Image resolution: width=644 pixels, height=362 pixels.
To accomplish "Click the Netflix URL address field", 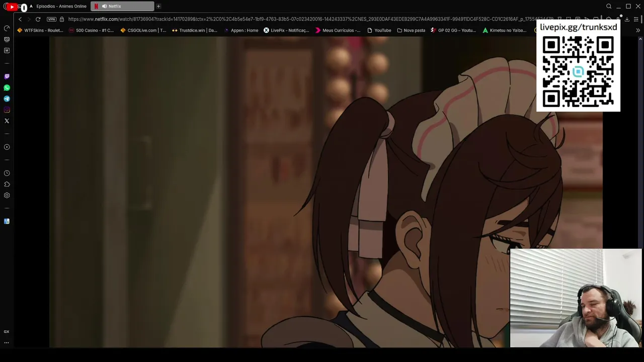I will tap(310, 19).
